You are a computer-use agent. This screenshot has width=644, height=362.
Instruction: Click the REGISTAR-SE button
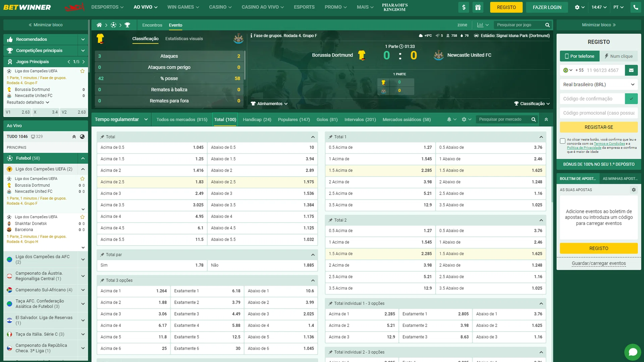(x=599, y=127)
